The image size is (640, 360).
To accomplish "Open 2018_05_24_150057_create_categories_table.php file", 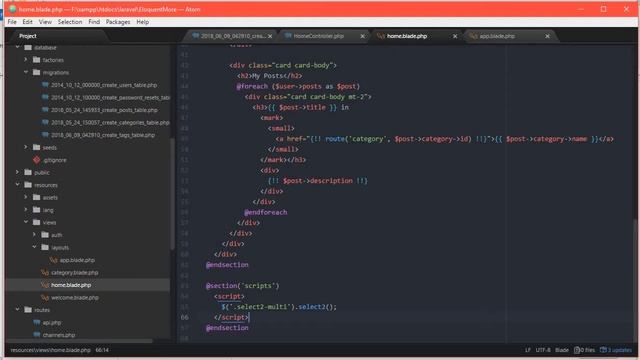I will [x=110, y=122].
